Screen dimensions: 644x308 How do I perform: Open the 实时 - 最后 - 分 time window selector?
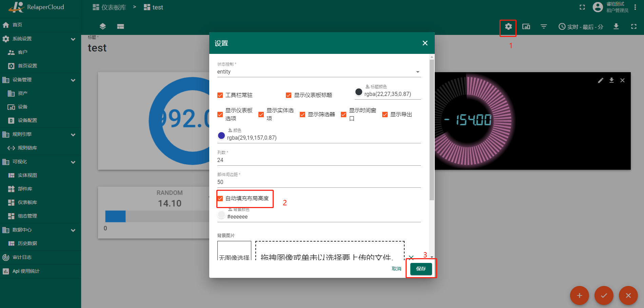coord(581,26)
